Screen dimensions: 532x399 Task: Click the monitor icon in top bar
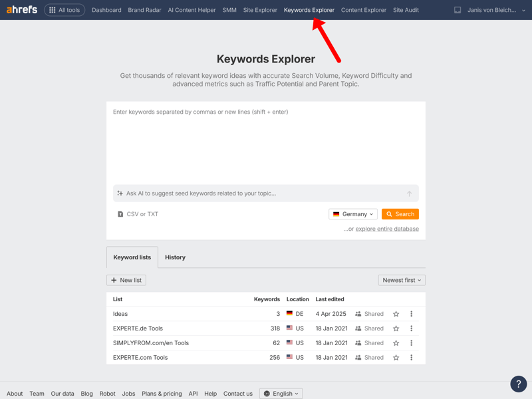458,10
